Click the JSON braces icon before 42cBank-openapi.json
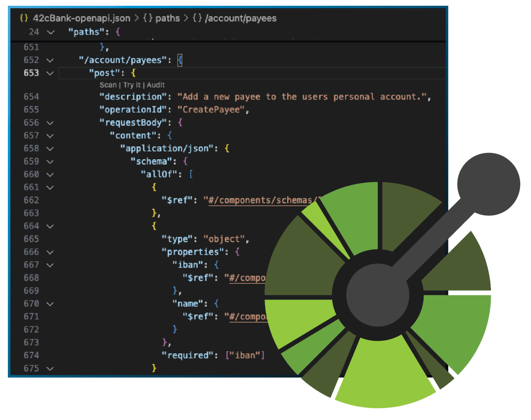531x420 pixels. point(24,18)
